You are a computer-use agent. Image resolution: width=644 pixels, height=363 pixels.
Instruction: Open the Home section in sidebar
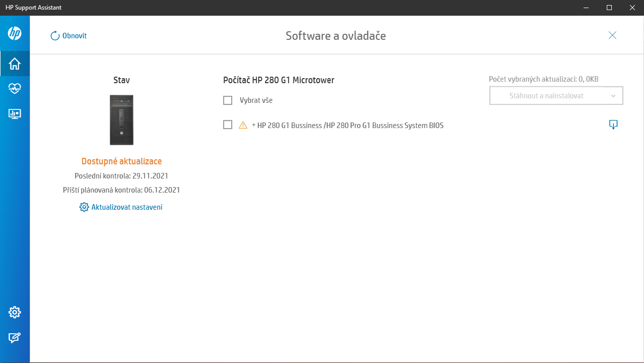15,64
